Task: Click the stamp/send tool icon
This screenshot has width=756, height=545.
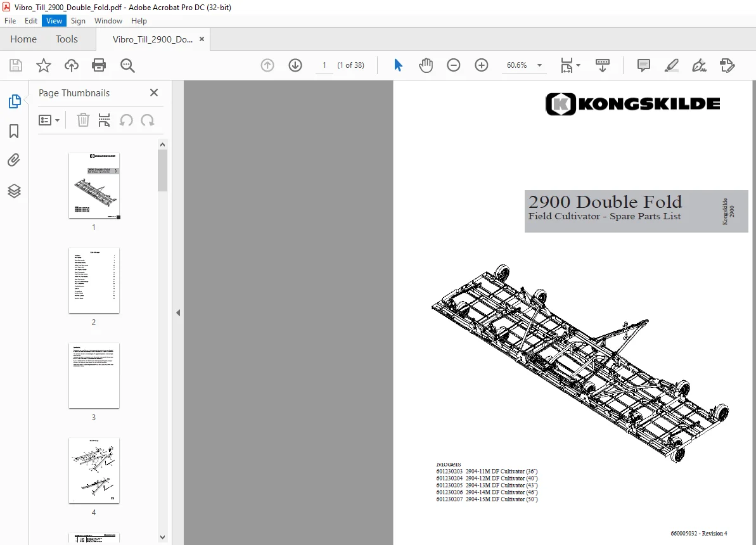Action: (x=727, y=65)
